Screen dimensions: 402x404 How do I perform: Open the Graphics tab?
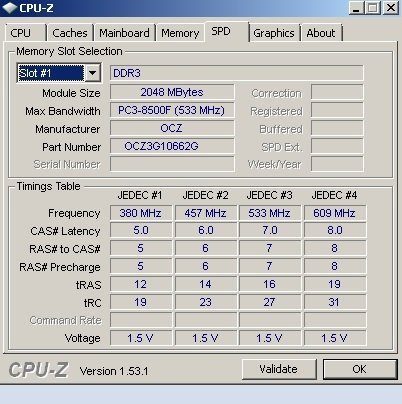tap(274, 33)
